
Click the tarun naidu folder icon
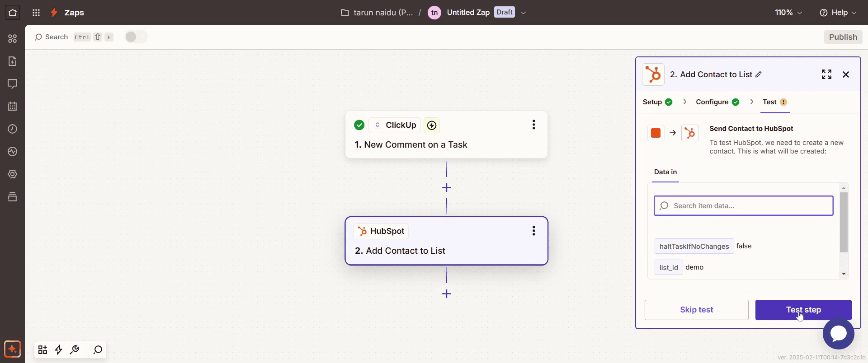point(345,13)
